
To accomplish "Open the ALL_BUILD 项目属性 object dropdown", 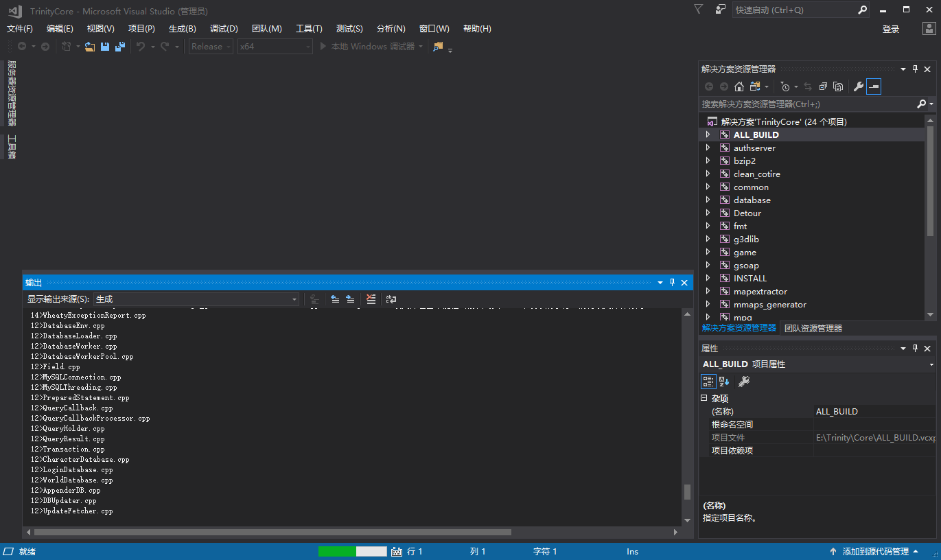I will point(932,364).
